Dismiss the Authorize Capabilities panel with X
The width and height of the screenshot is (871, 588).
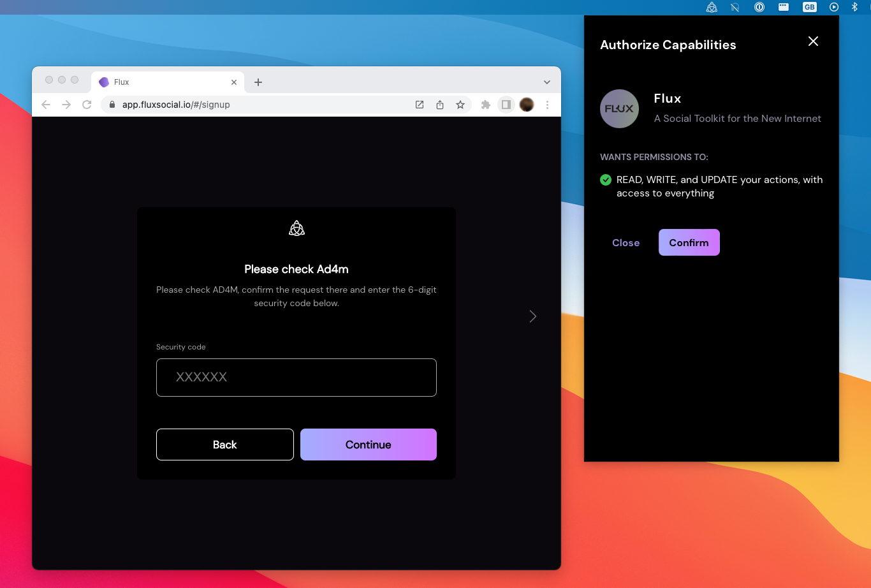(813, 41)
